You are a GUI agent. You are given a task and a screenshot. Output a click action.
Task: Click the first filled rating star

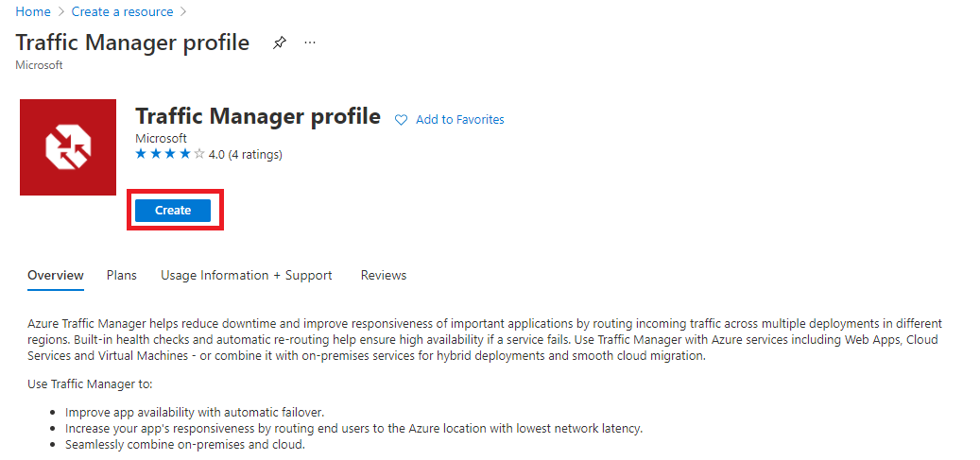click(x=141, y=154)
